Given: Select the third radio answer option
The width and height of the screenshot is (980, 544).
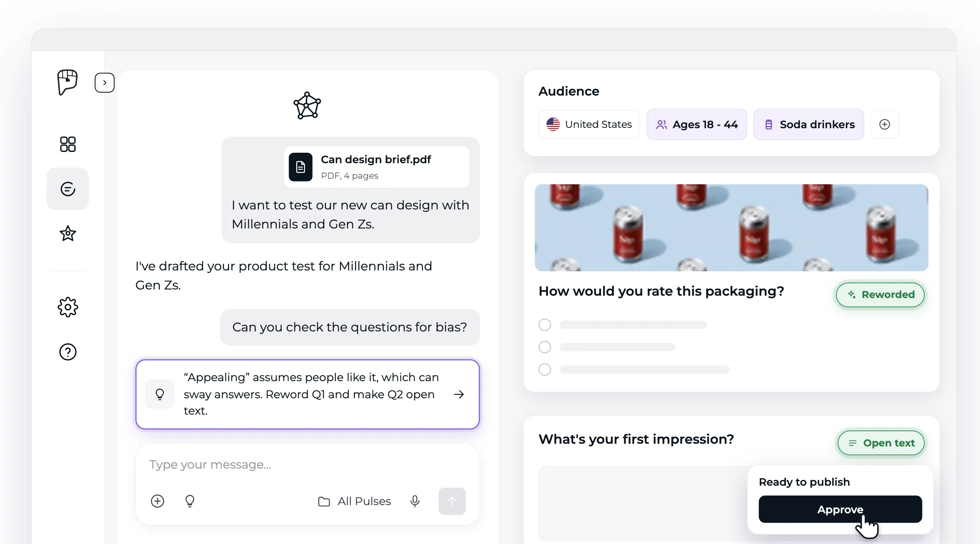Looking at the screenshot, I should (545, 369).
